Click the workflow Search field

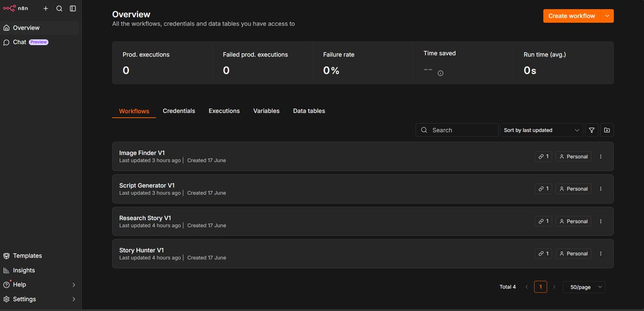(x=457, y=130)
